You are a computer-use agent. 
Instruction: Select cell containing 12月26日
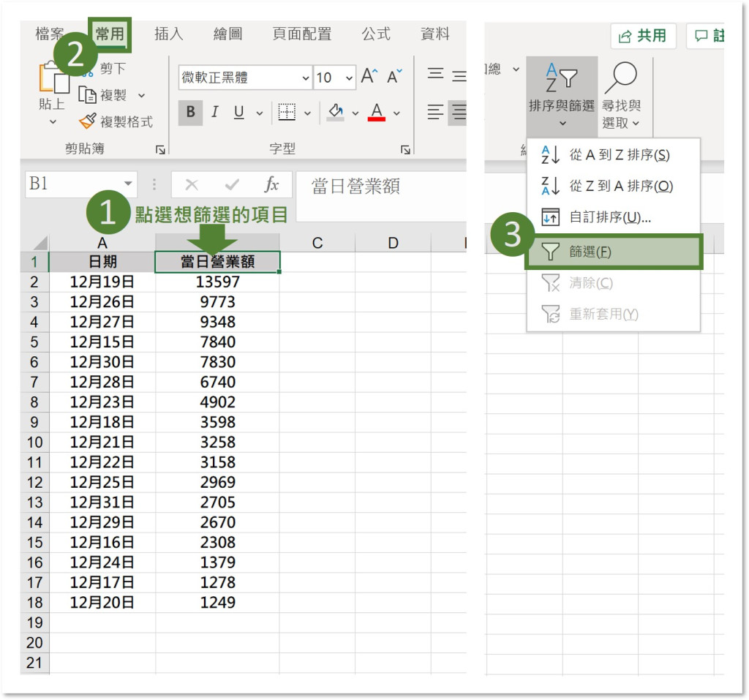click(102, 302)
